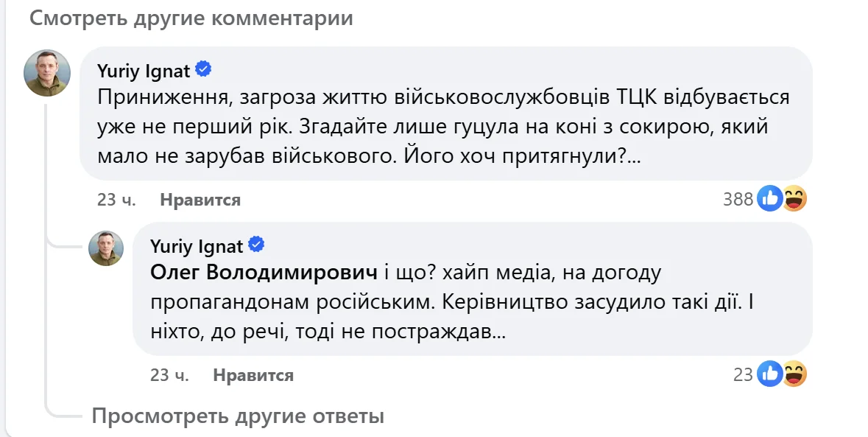This screenshot has height=437, width=868.
Task: Click the laughing emoji on the reply comment
Action: [794, 374]
